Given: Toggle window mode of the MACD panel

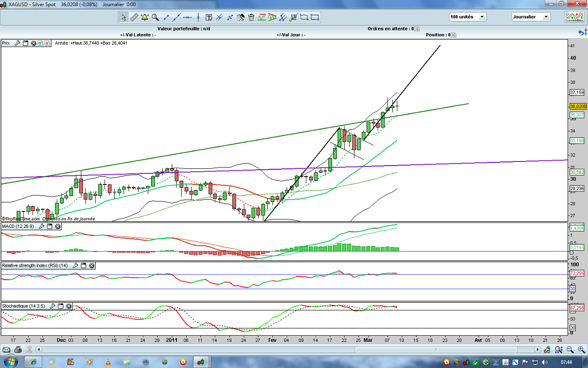Looking at the screenshot, I should (x=50, y=226).
